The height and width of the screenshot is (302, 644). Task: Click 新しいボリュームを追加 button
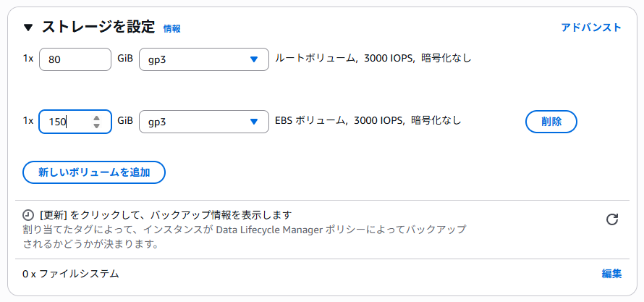point(94,172)
